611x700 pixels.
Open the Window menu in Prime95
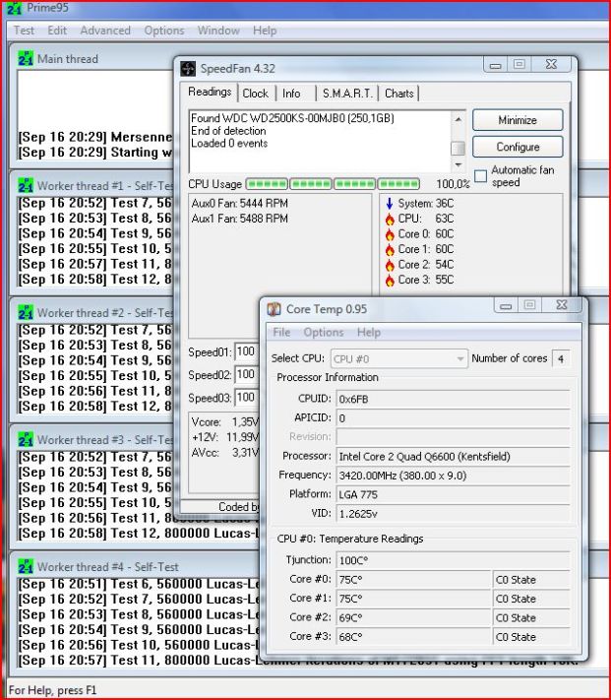(218, 31)
